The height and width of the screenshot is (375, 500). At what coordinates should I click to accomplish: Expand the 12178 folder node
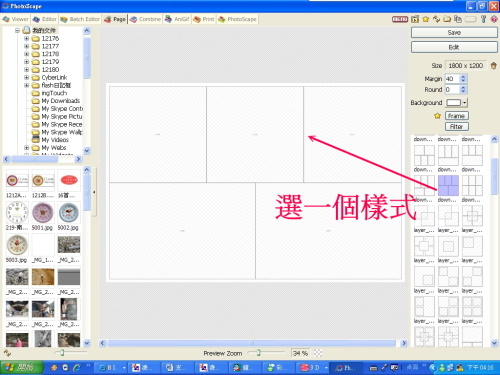coord(26,54)
